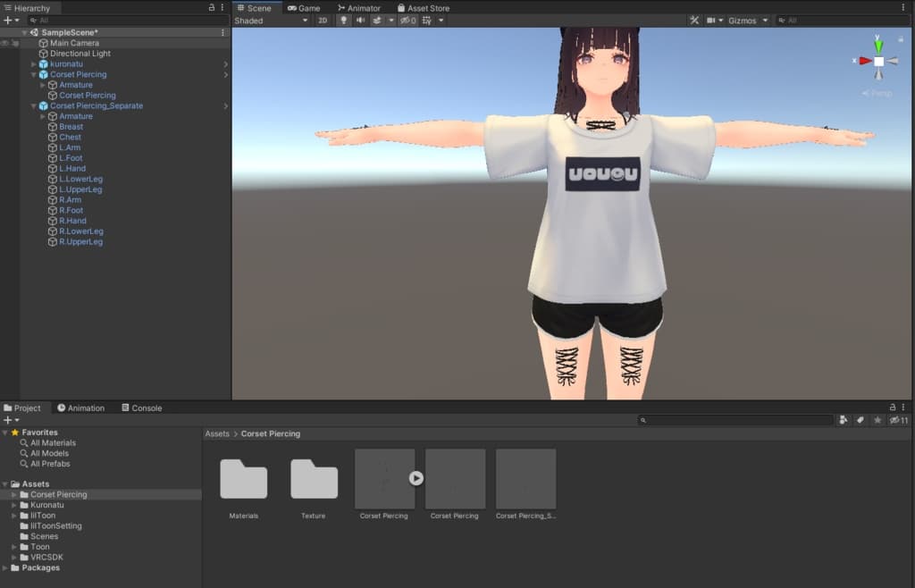This screenshot has width=915, height=588.
Task: Click the green Y axis of the orientation gizmo
Action: click(878, 45)
